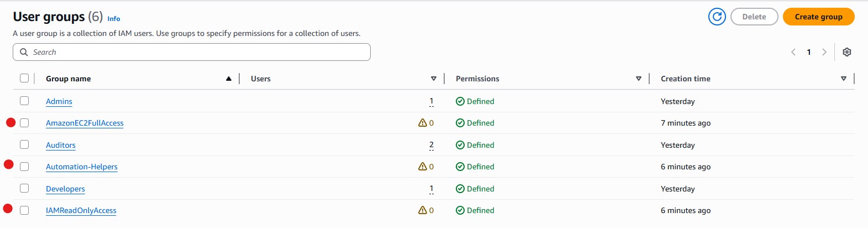The width and height of the screenshot is (868, 228).
Task: Tick the Developers group checkbox
Action: (24, 188)
